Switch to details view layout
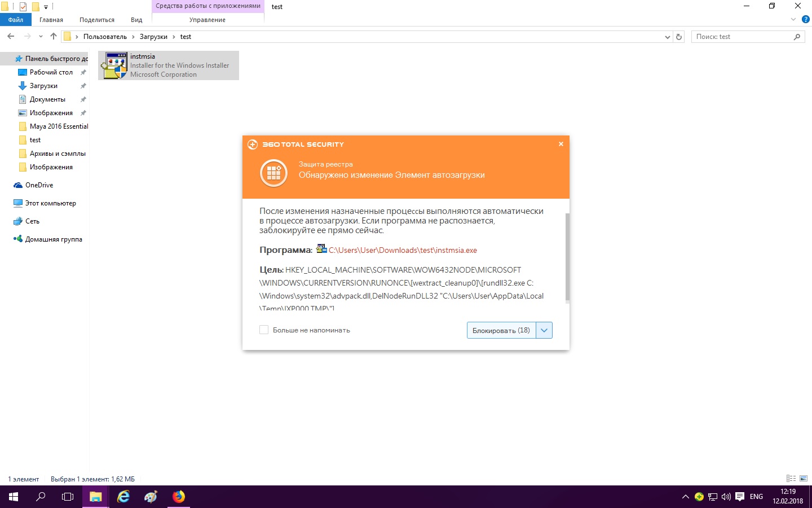 pyautogui.click(x=791, y=479)
